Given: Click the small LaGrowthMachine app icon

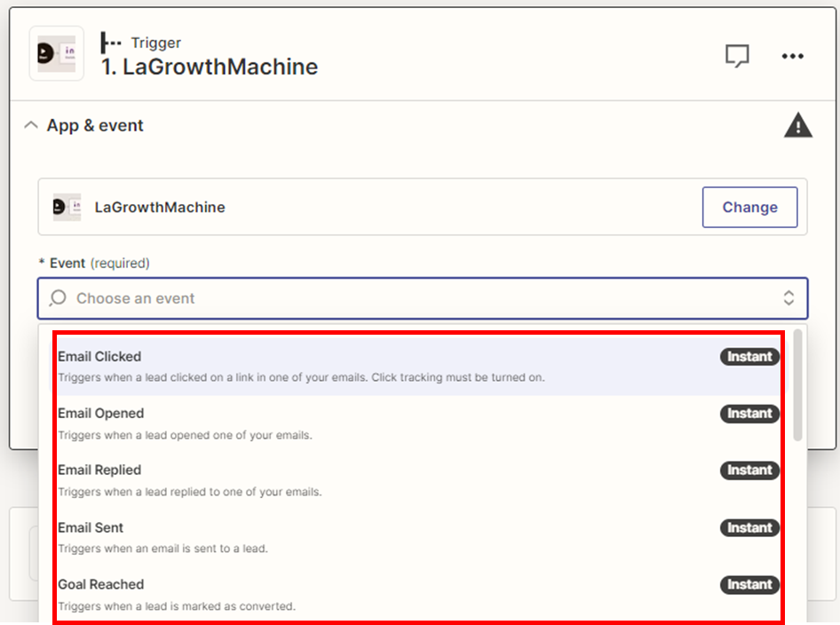Looking at the screenshot, I should [x=67, y=207].
